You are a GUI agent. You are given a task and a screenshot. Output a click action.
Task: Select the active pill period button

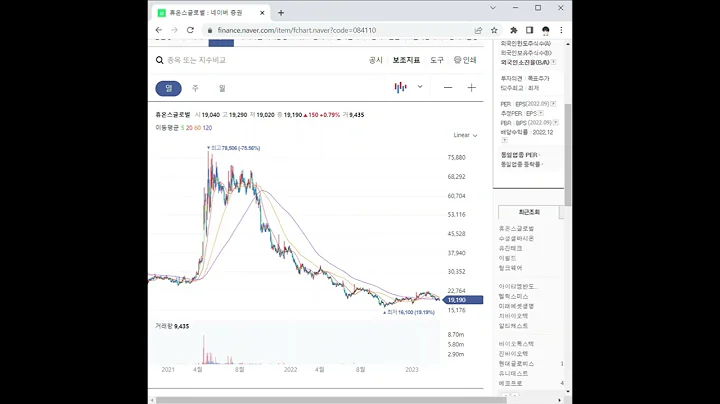point(169,88)
